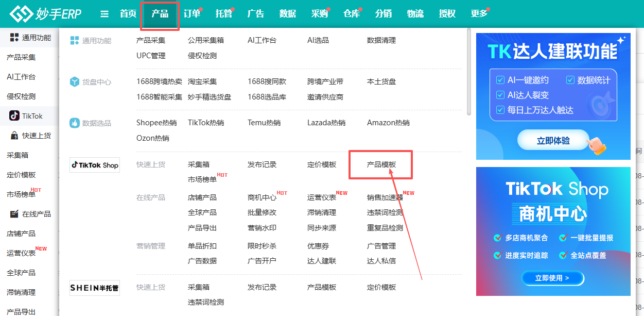Image resolution: width=644 pixels, height=316 pixels.
Task: Open the 采购 menu
Action: [x=320, y=14]
